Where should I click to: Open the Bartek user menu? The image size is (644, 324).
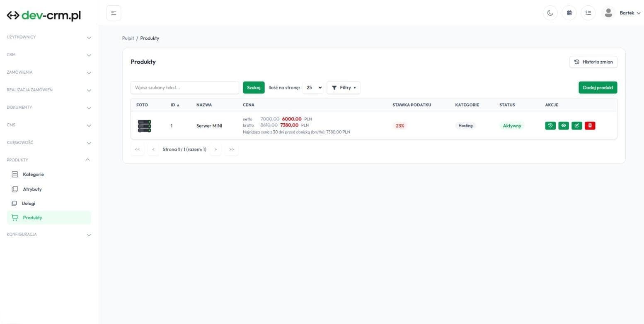tap(630, 13)
